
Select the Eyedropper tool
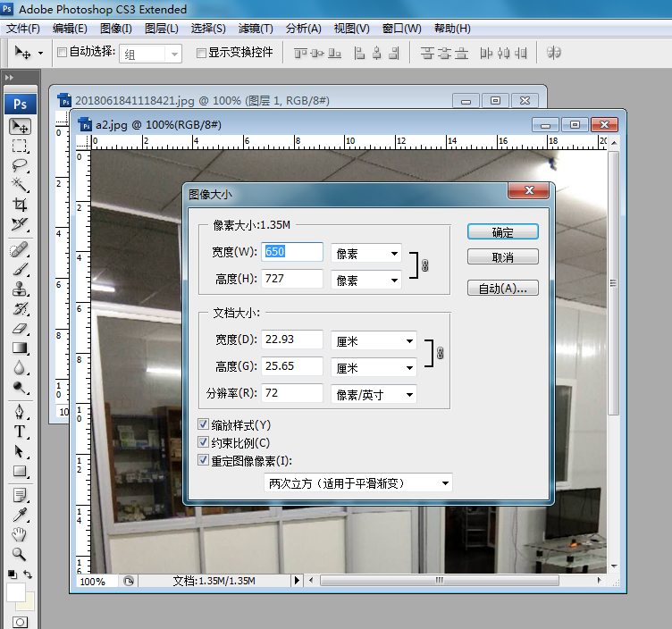(x=20, y=514)
